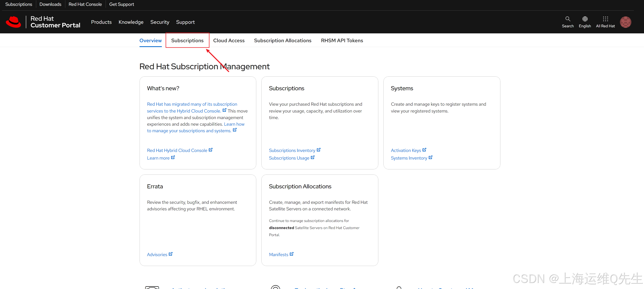
Task: Click external-link icon next to Activation Keys
Action: click(x=424, y=150)
